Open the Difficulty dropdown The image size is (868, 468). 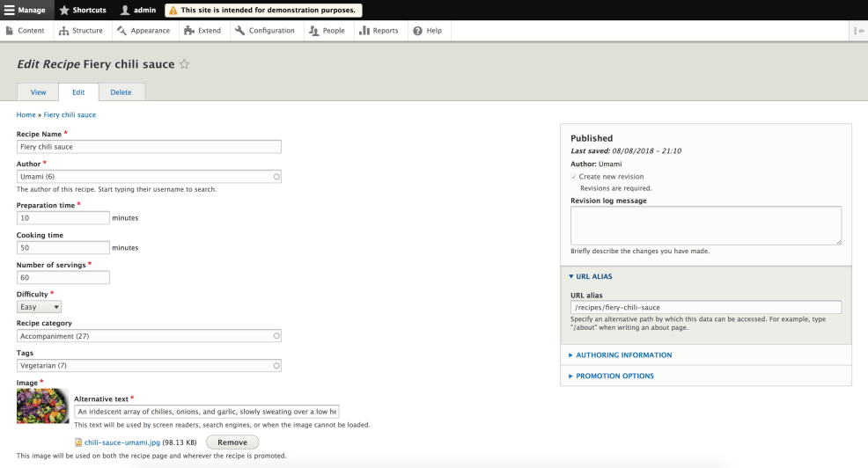pyautogui.click(x=40, y=307)
